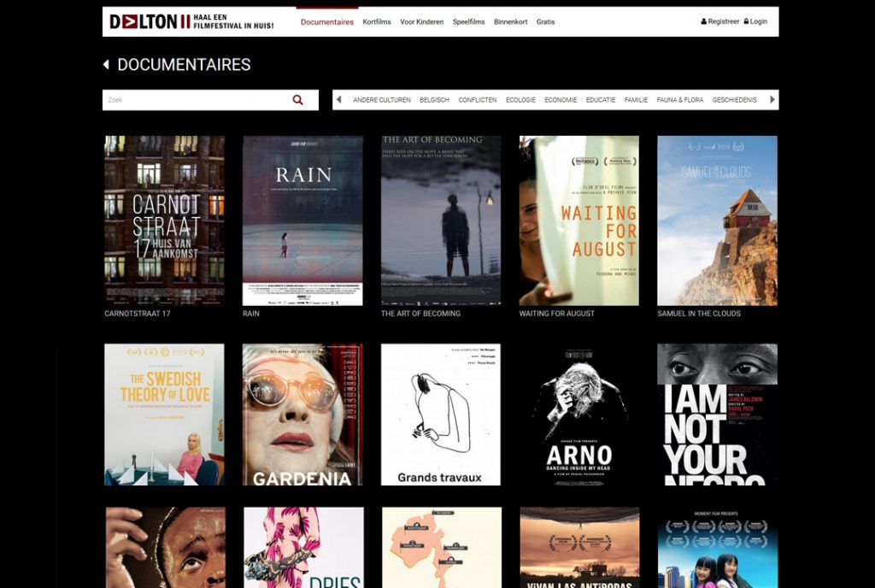Image resolution: width=875 pixels, height=588 pixels.
Task: Open the Binnenkort menu item
Action: (x=511, y=21)
